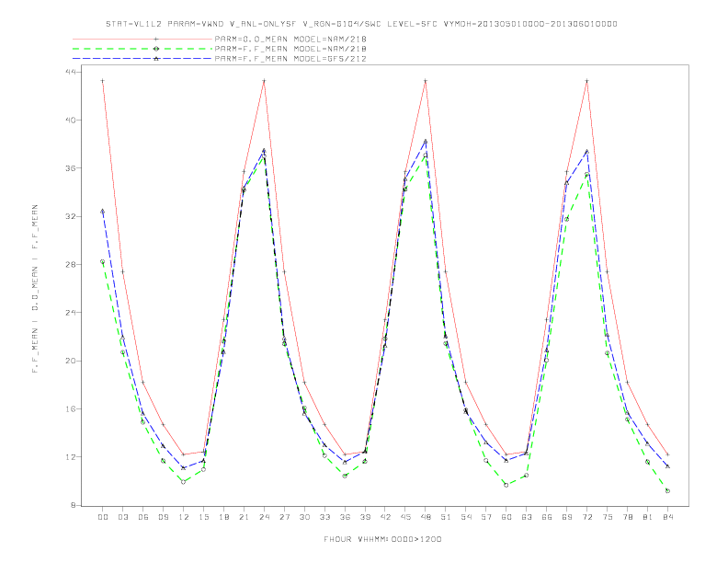Click the x-axis tick label 30
The height and width of the screenshot is (563, 728).
(304, 517)
